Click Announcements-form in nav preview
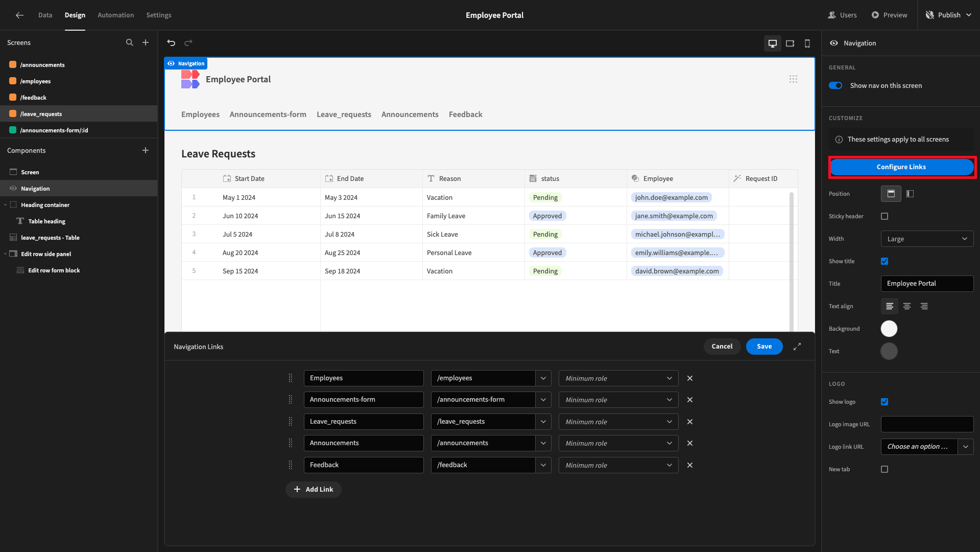Screen dimensions: 980x552 point(268,114)
